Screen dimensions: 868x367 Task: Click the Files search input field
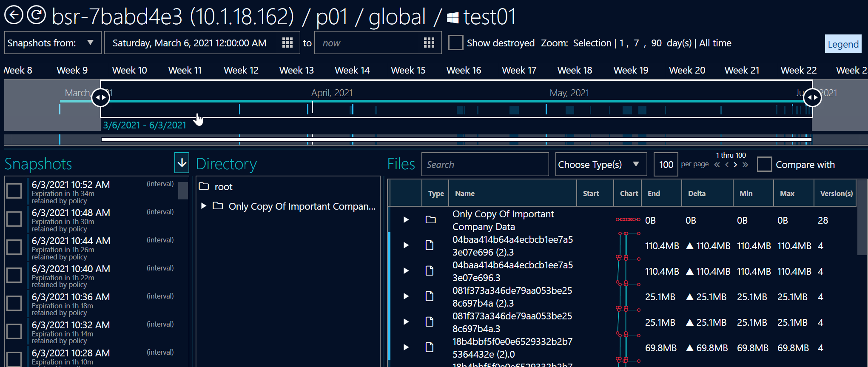pyautogui.click(x=485, y=165)
